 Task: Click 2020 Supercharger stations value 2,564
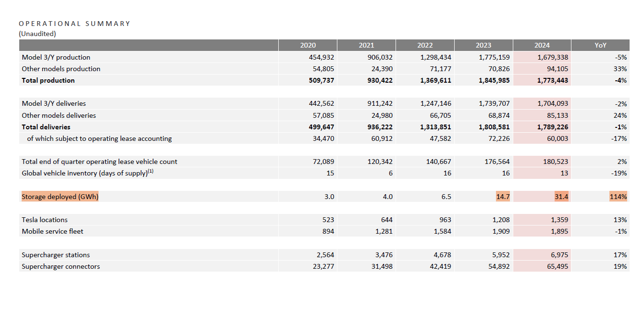pyautogui.click(x=325, y=255)
